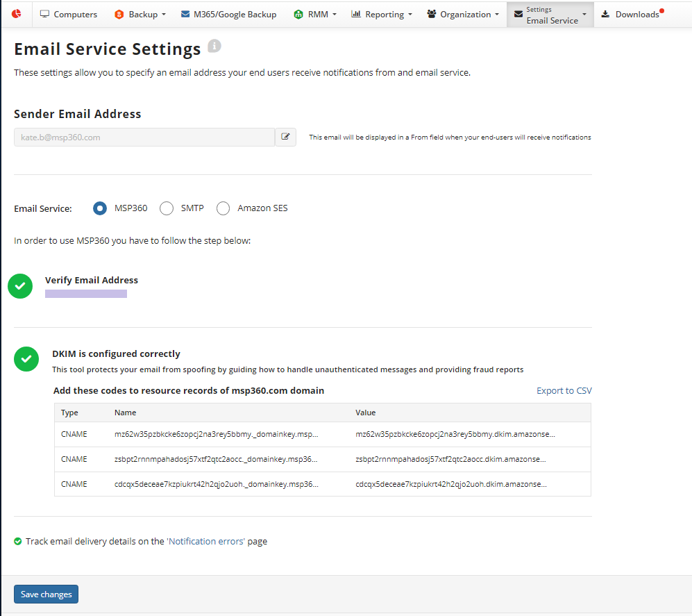The height and width of the screenshot is (616, 692).
Task: Open the Reporting menu
Action: click(382, 14)
